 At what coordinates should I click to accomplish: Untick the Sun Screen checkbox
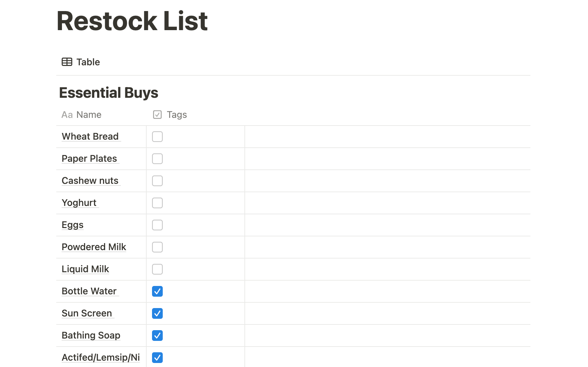157,313
